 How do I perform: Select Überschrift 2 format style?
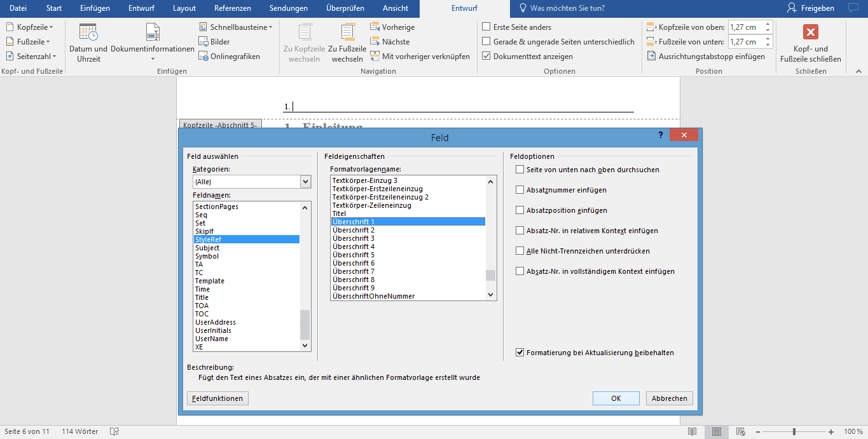click(408, 230)
